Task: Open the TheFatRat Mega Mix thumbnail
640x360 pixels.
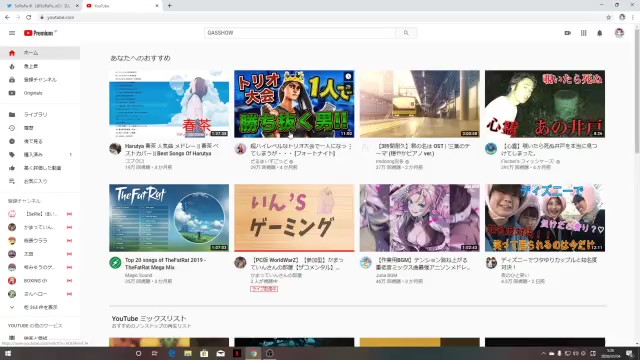Action: pyautogui.click(x=169, y=218)
